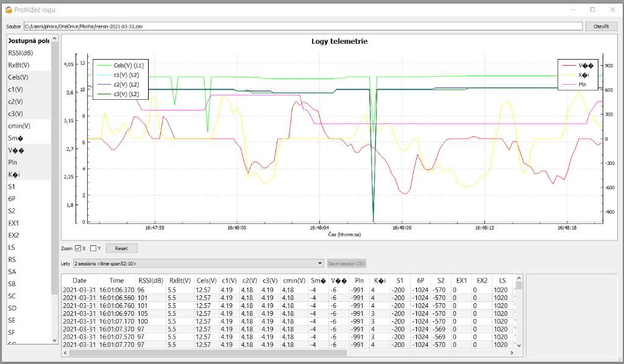The image size is (624, 364).
Task: Click the horizontal scrollbar of the data table
Action: point(207,352)
